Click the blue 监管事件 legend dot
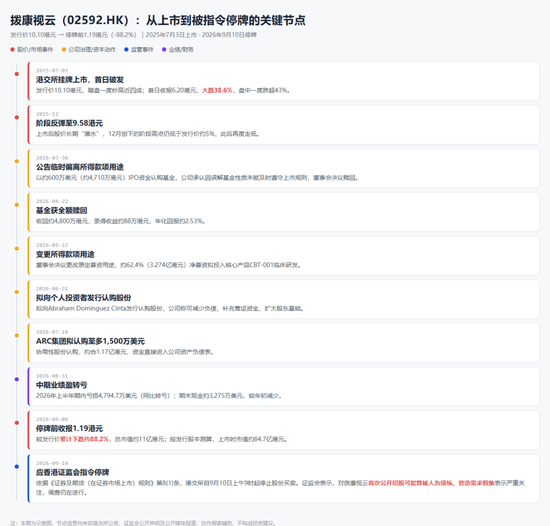The height and width of the screenshot is (526, 550). tap(126, 49)
